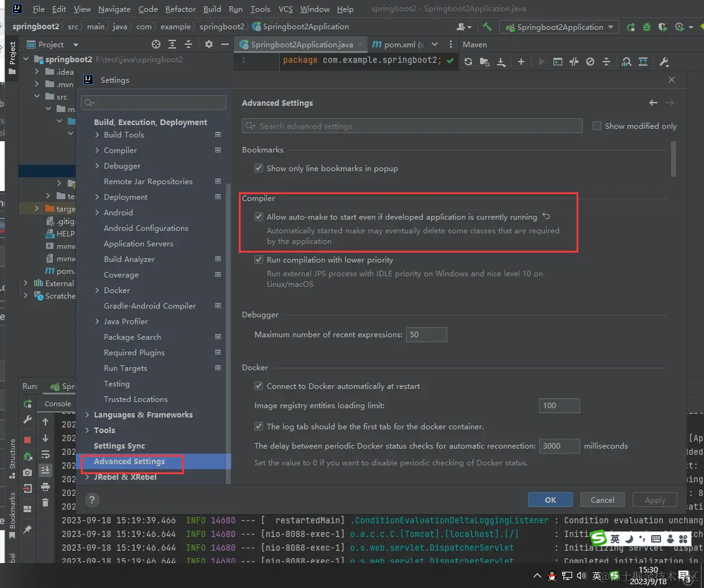The image size is (704, 588).
Task: Open Project panel gear options
Action: tap(209, 44)
